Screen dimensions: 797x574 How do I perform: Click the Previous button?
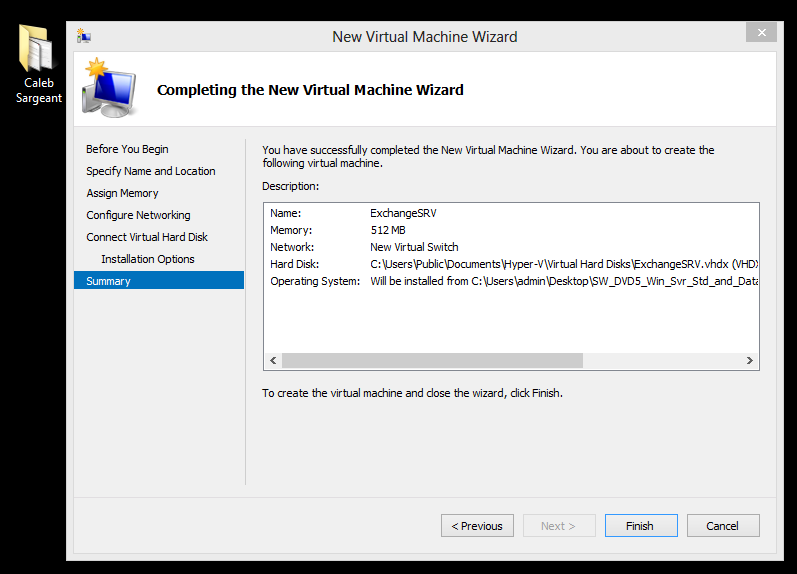477,526
